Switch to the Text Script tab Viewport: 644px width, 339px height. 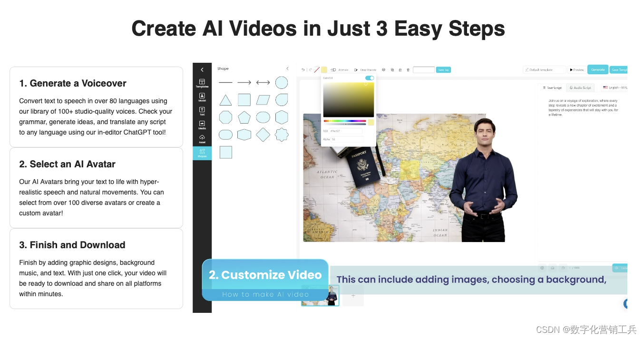coord(552,87)
